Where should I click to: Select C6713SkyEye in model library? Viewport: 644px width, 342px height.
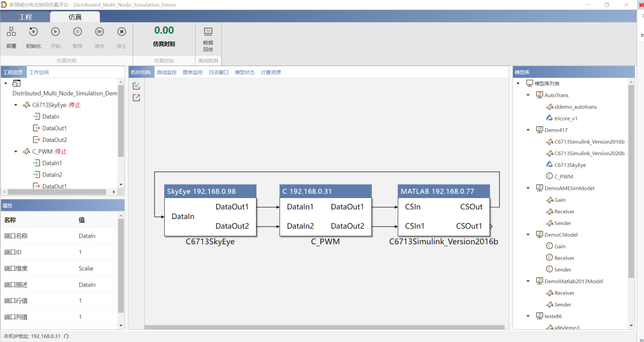(570, 165)
